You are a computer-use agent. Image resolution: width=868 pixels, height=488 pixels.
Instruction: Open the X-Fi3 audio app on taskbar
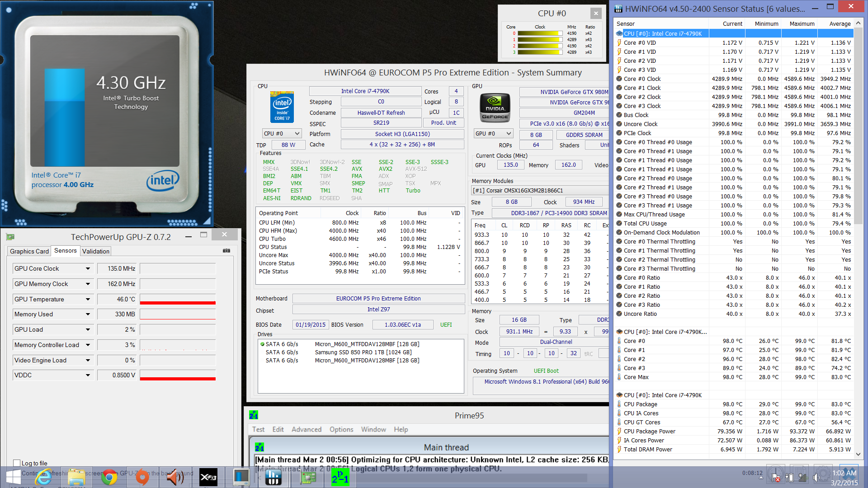coord(208,477)
